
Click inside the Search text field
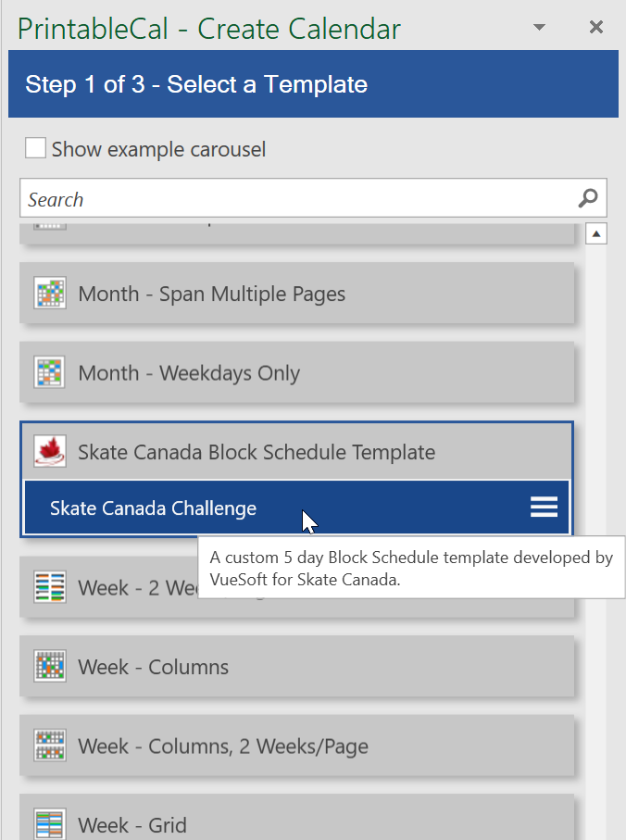tap(296, 199)
